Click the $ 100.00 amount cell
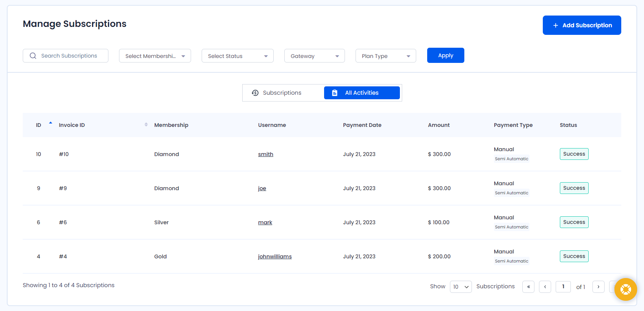Screen dimensions: 644x311 [x=439, y=222]
